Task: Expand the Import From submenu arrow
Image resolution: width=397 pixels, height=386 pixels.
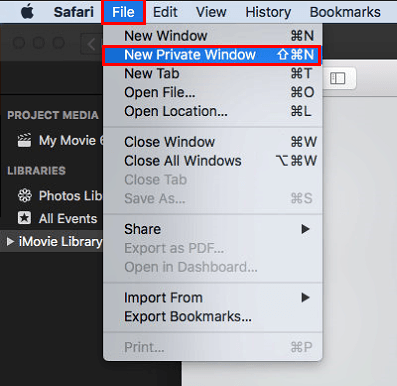Action: coord(305,297)
